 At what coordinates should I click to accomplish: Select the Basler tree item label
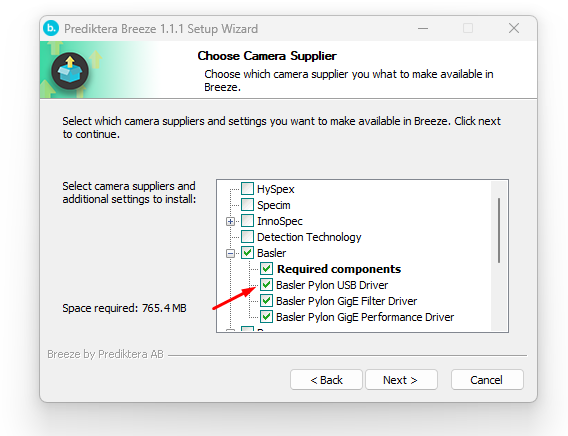pyautogui.click(x=271, y=253)
